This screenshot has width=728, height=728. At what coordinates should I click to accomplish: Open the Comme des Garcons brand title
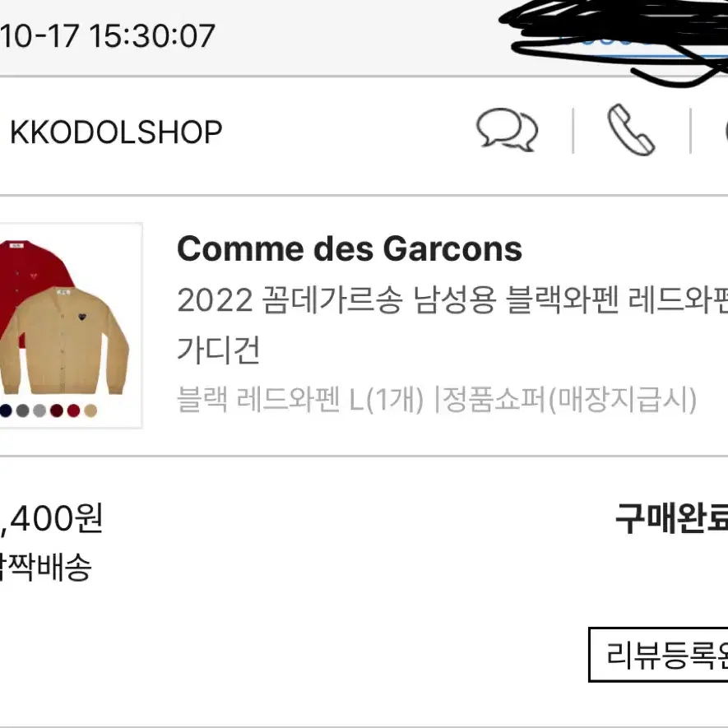pyautogui.click(x=350, y=249)
